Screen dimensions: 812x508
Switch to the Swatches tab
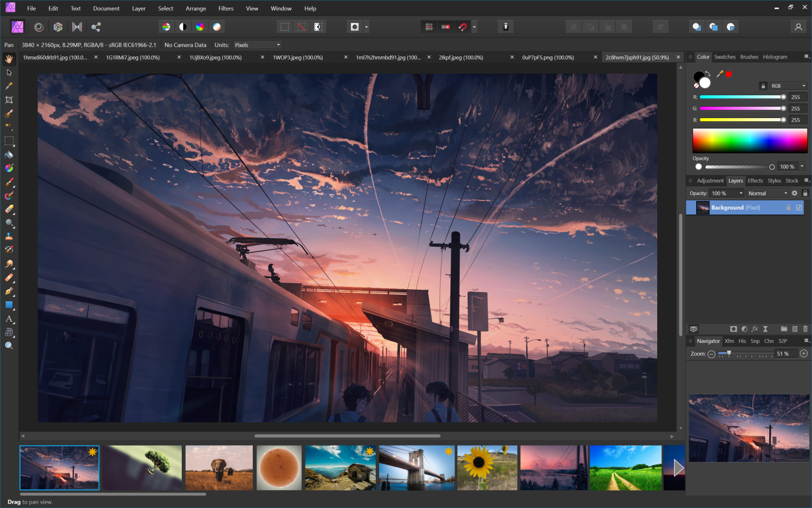pyautogui.click(x=725, y=57)
